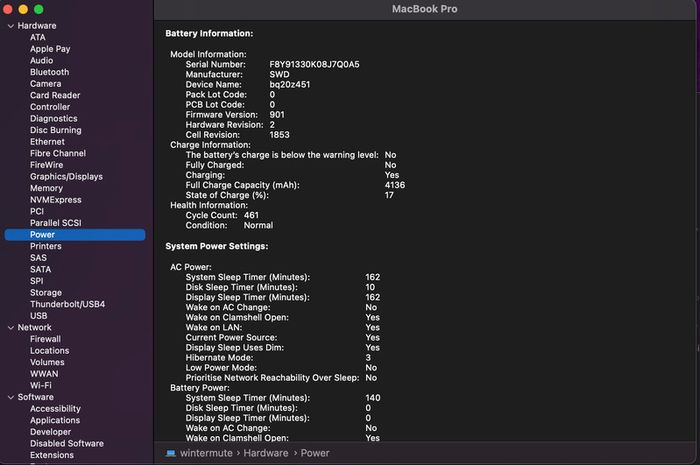Click the Hibernate Mode value 3
Image resolution: width=700 pixels, height=465 pixels.
click(x=368, y=358)
